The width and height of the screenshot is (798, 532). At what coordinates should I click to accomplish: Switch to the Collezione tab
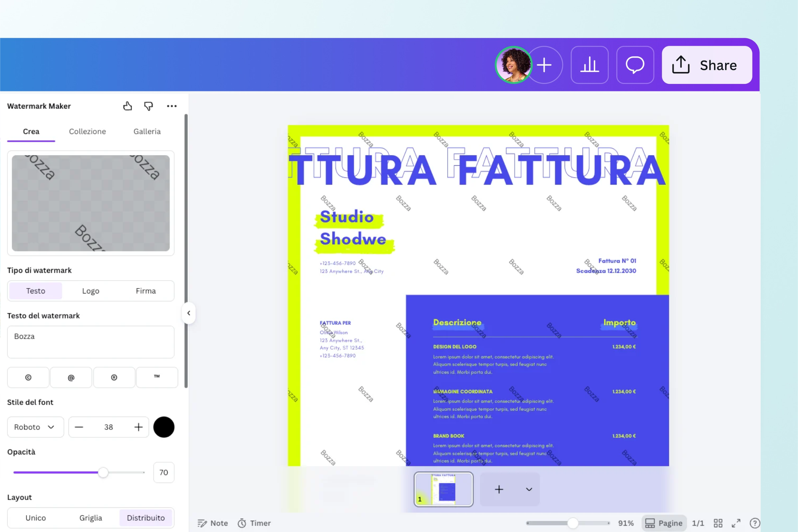point(87,132)
